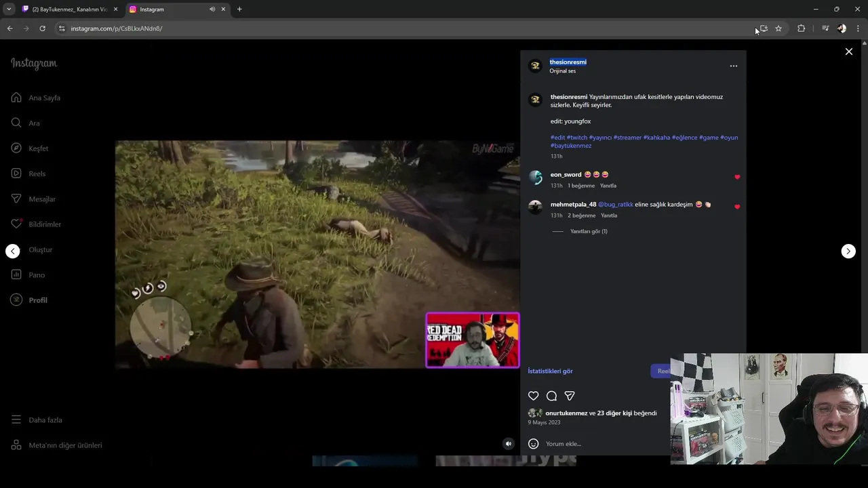Click Meta'nın diğer ürünleri icon
This screenshot has height=488, width=868.
tap(16, 445)
